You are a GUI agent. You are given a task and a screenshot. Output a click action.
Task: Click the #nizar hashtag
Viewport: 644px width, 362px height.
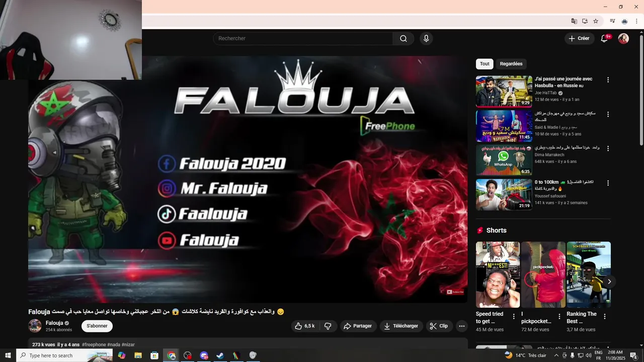click(x=128, y=344)
